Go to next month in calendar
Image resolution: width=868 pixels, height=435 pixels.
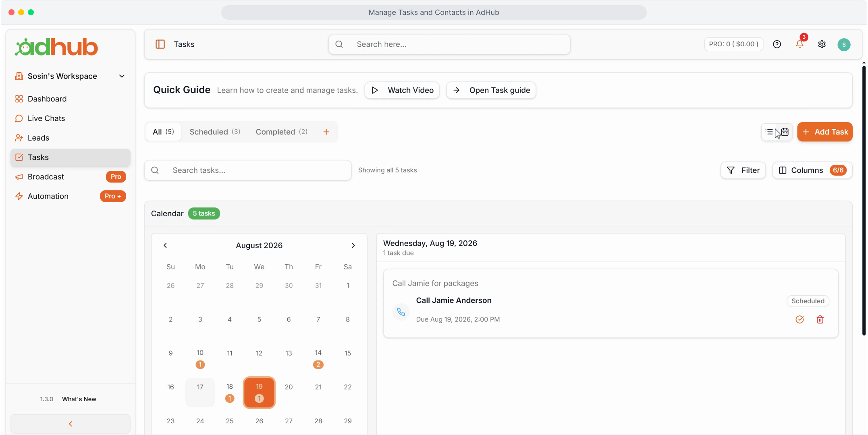pos(353,245)
